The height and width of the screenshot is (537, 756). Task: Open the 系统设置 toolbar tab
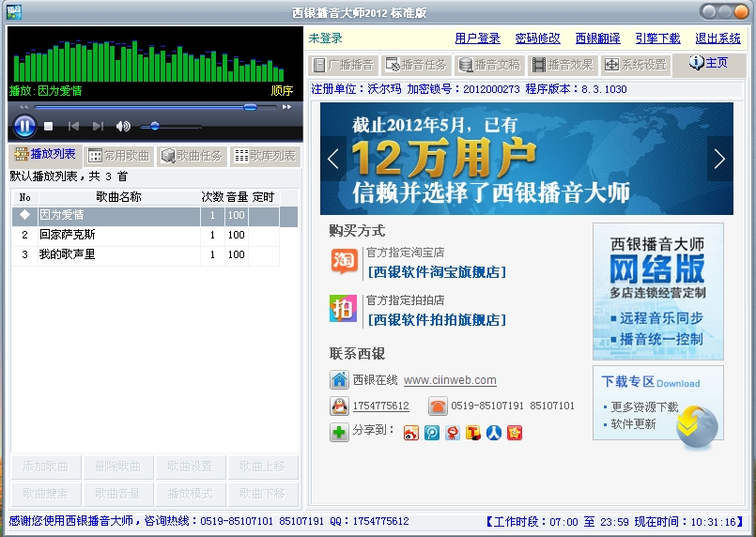pos(636,65)
